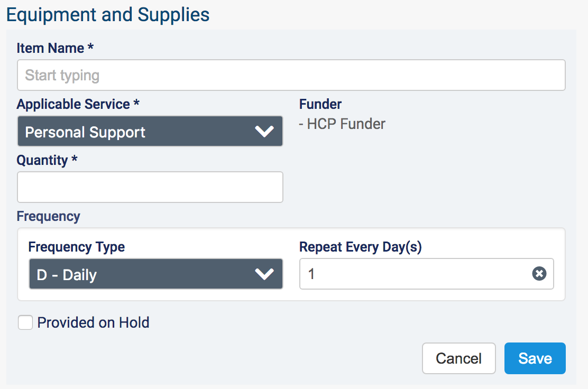Open the Personal Support service dropdown
The height and width of the screenshot is (389, 588).
150,132
